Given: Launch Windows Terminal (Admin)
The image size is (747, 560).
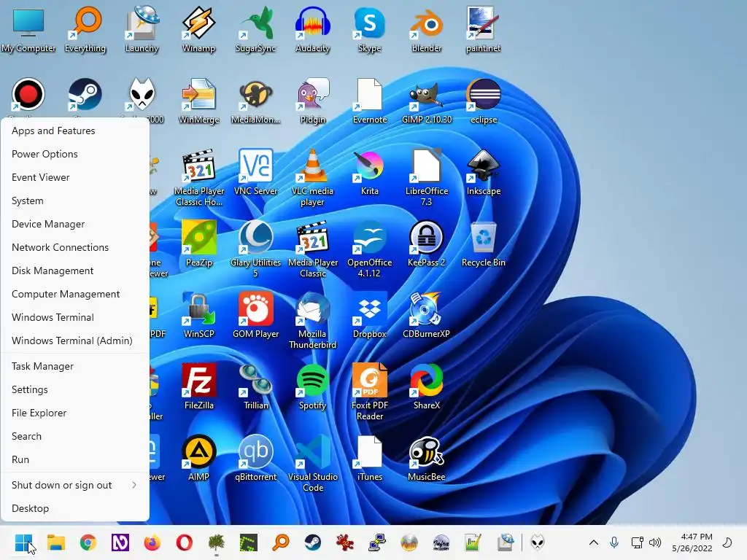Looking at the screenshot, I should (75, 341).
